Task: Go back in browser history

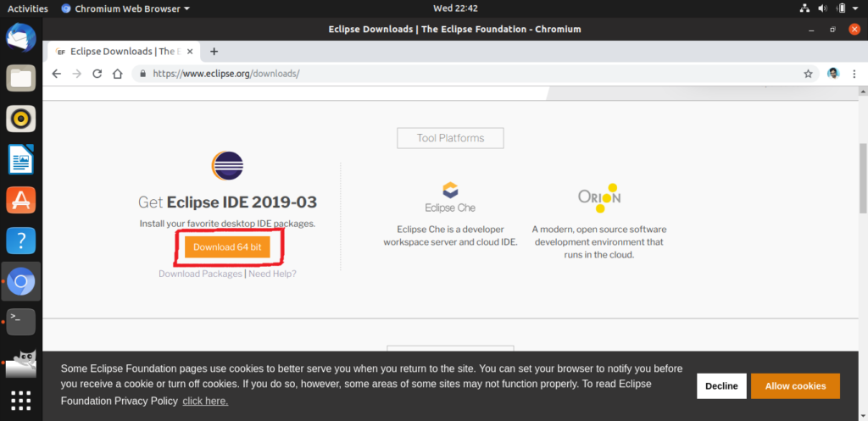Action: [x=56, y=74]
